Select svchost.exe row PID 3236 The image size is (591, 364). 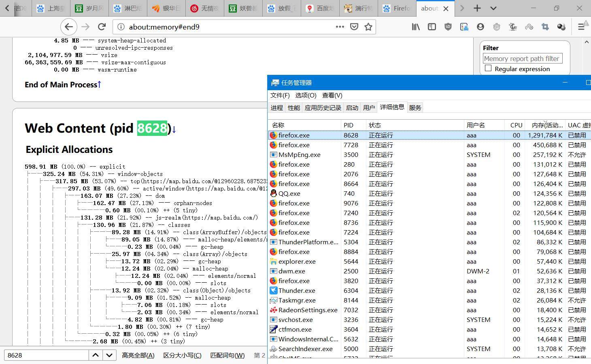429,320
